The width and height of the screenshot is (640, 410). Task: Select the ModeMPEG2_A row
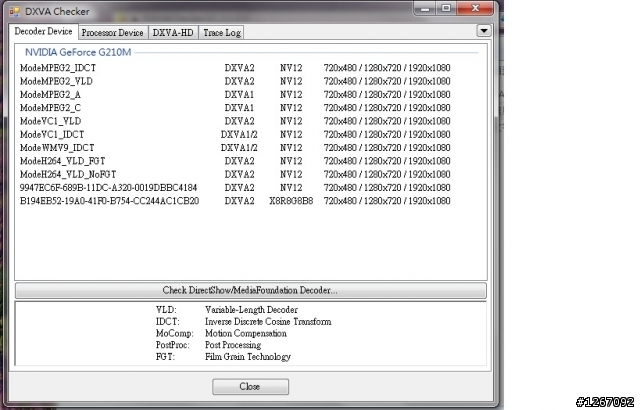coord(235,95)
